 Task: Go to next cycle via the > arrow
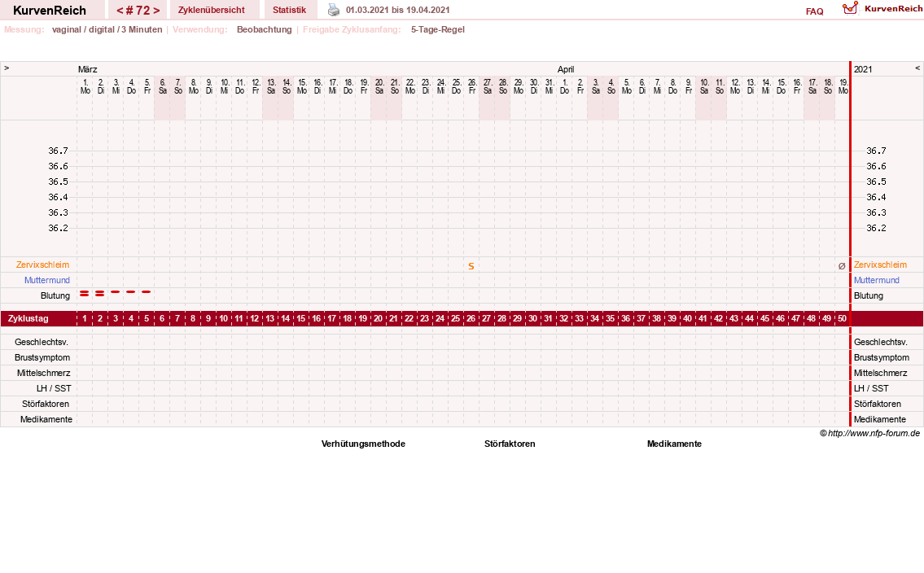pos(156,11)
